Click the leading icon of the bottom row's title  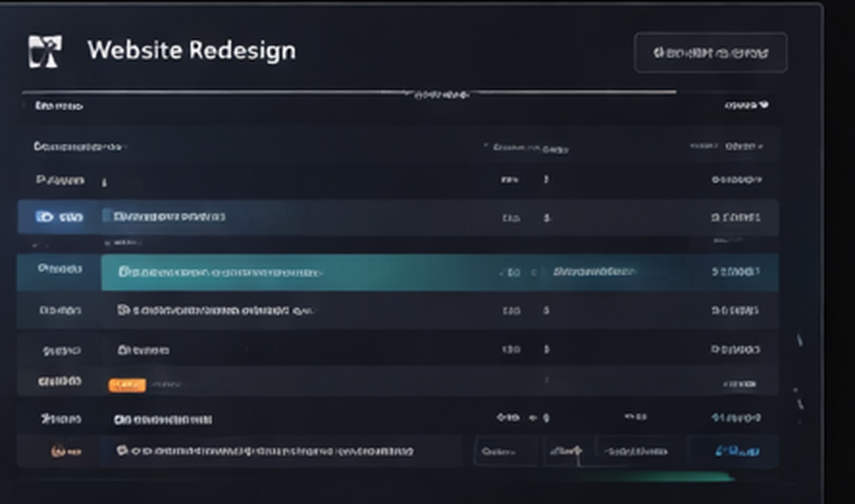pos(122,451)
